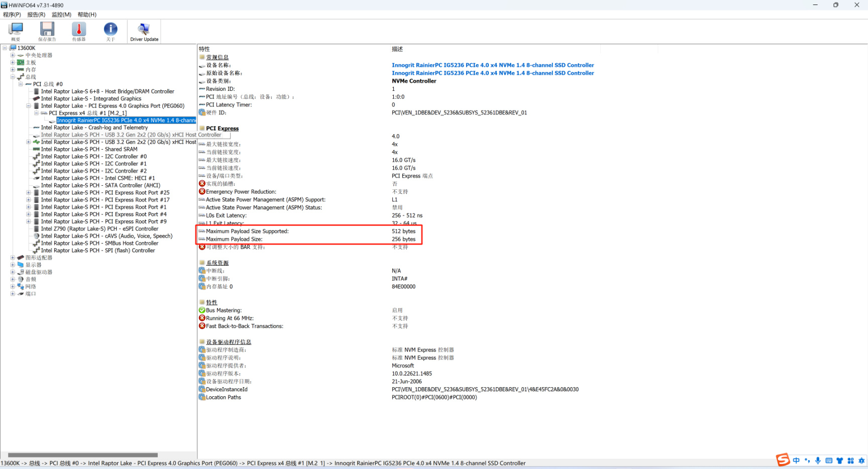Click the red X beside Running At 66 MHz
868x469 pixels.
tap(202, 318)
